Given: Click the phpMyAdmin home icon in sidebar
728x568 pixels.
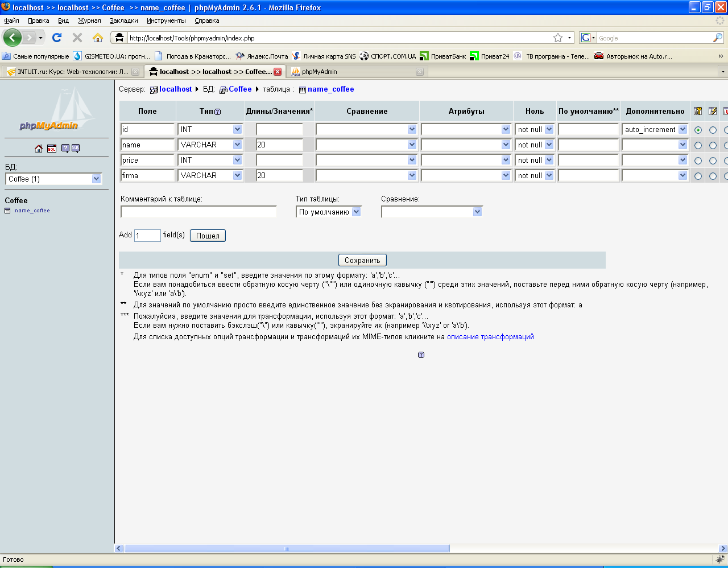Looking at the screenshot, I should point(39,149).
